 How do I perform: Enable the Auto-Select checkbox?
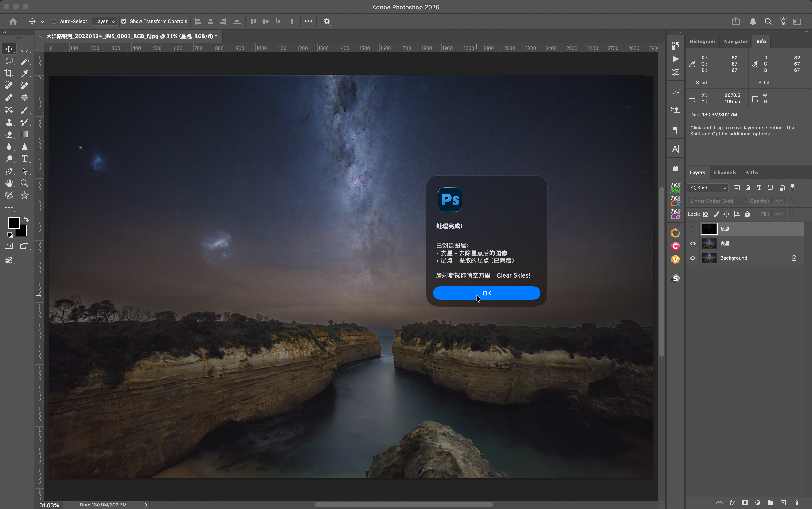point(54,21)
